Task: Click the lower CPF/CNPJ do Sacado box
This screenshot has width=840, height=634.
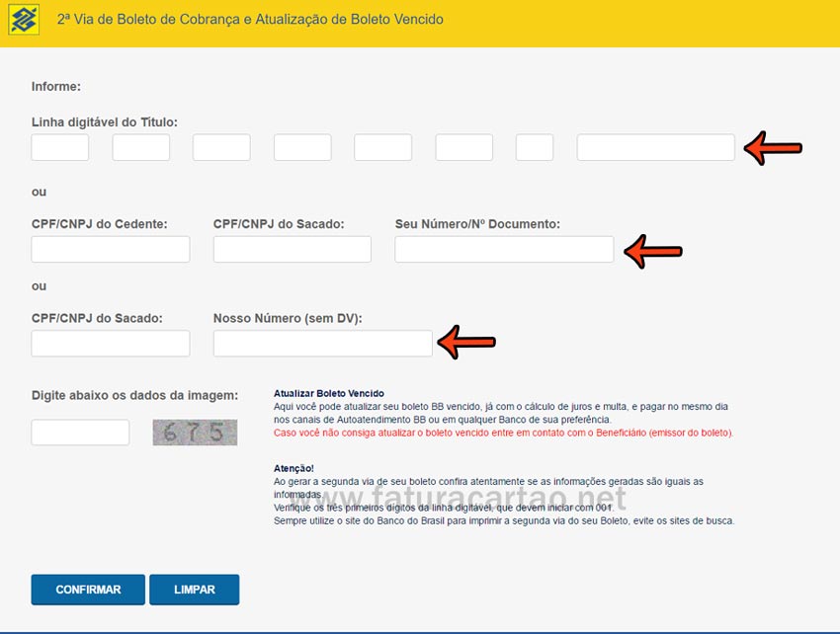Action: [110, 343]
